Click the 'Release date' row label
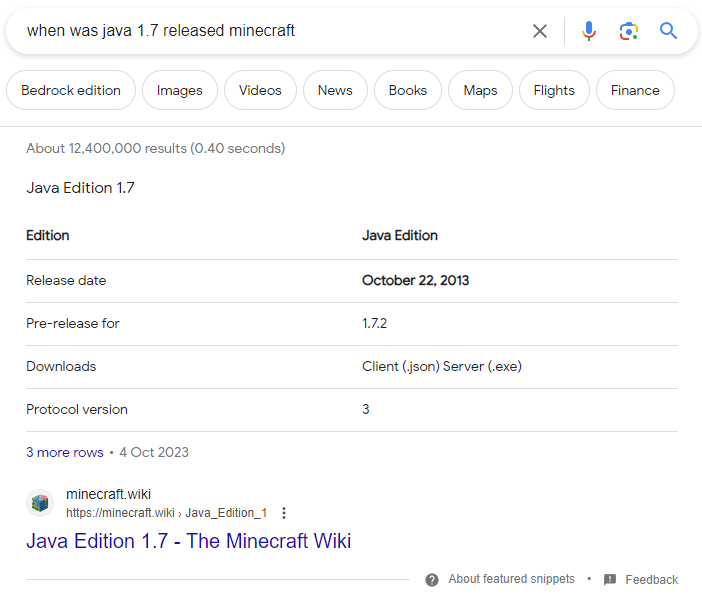 66,281
